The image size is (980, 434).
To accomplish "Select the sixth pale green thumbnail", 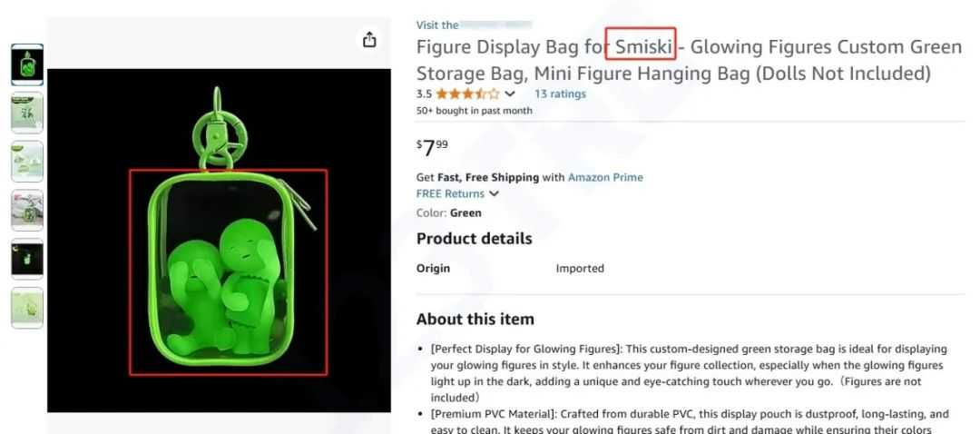I will pos(27,308).
